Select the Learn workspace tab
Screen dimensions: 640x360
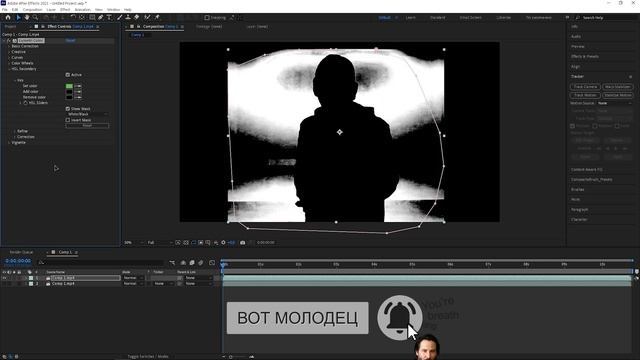point(411,18)
